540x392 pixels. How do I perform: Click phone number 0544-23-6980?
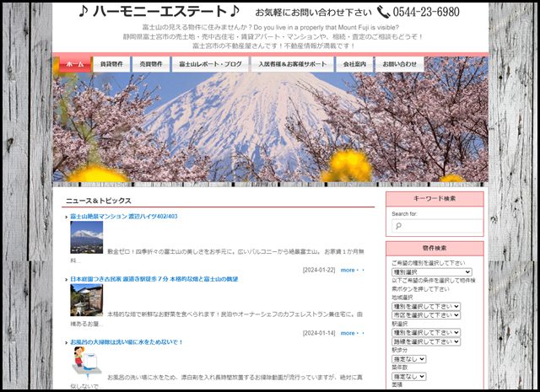(426, 12)
